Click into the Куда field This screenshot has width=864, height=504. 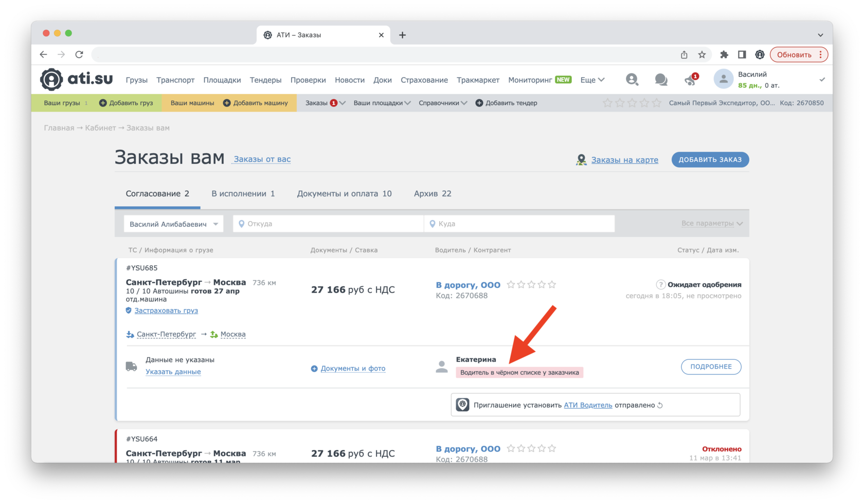tap(519, 224)
